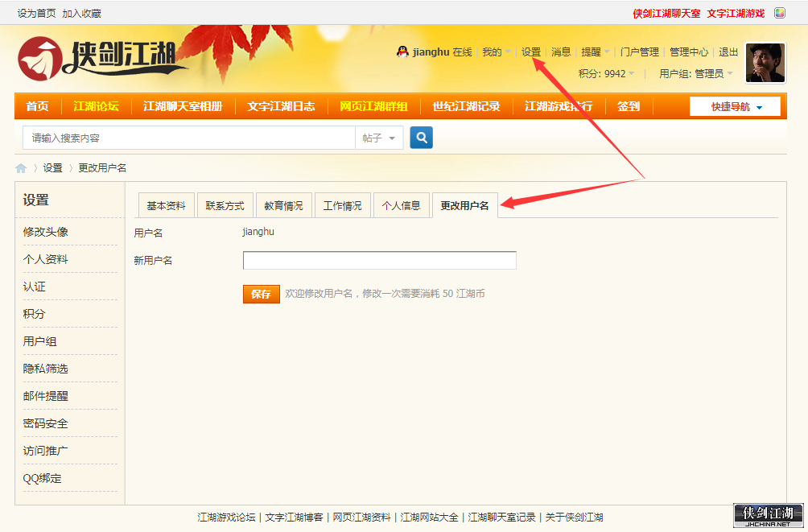Click the blue search magnifier button
The height and width of the screenshot is (532, 808).
tap(421, 138)
